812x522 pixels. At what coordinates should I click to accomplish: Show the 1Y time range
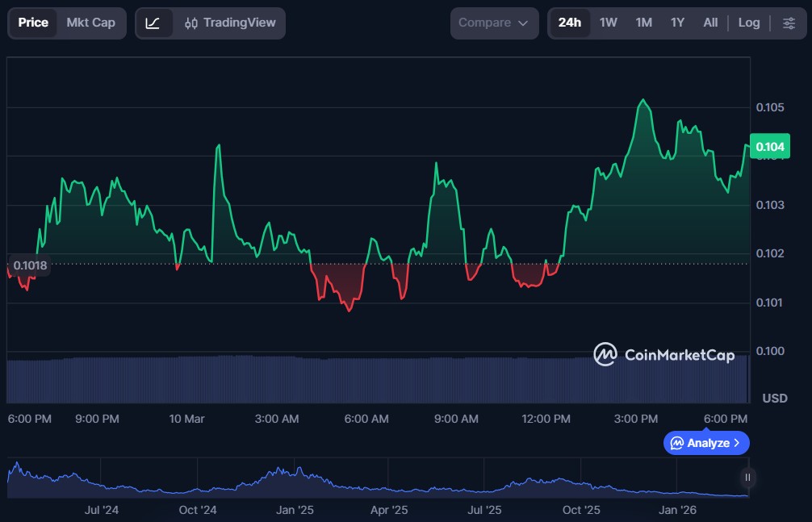[x=677, y=23]
